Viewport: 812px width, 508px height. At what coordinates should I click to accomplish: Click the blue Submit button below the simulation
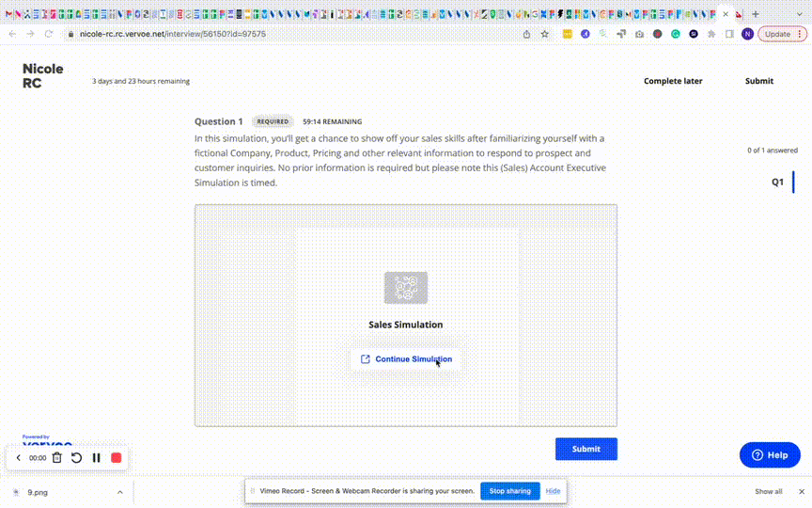click(586, 449)
